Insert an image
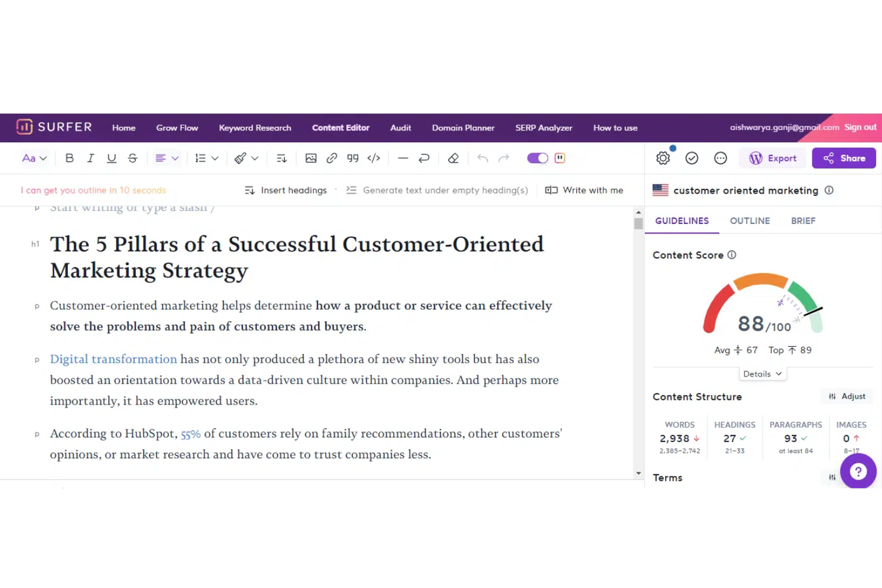The height and width of the screenshot is (588, 882). pos(311,158)
